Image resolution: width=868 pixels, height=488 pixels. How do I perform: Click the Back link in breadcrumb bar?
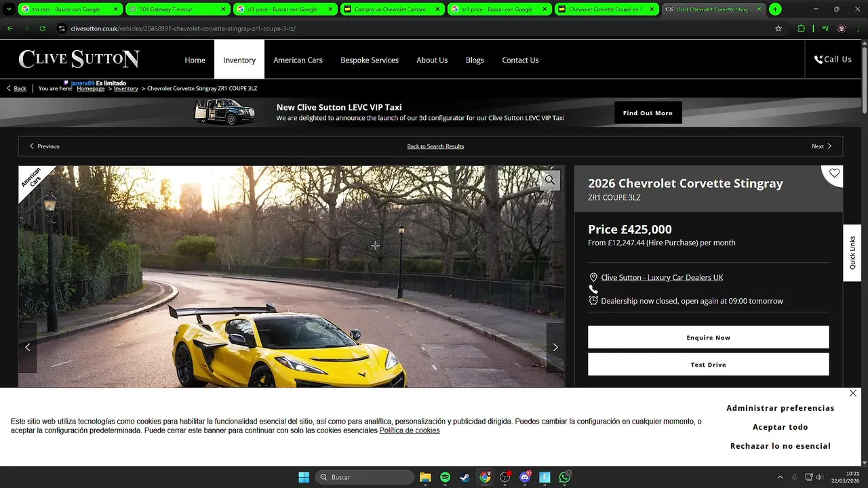click(17, 88)
